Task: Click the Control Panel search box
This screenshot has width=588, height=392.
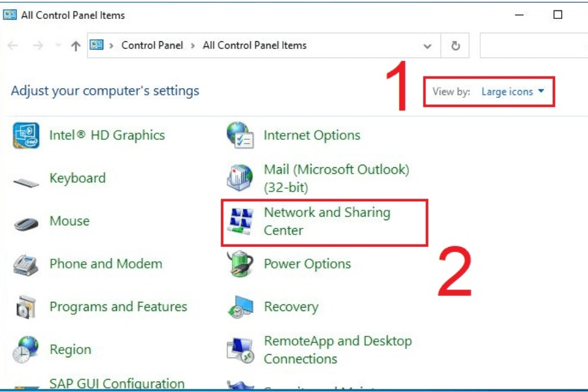Action: [532, 46]
